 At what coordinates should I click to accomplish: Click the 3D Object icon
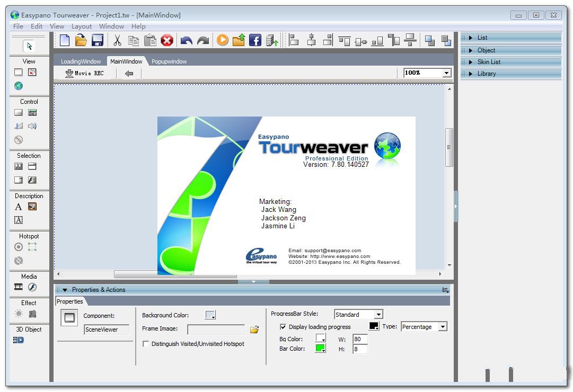pos(18,340)
